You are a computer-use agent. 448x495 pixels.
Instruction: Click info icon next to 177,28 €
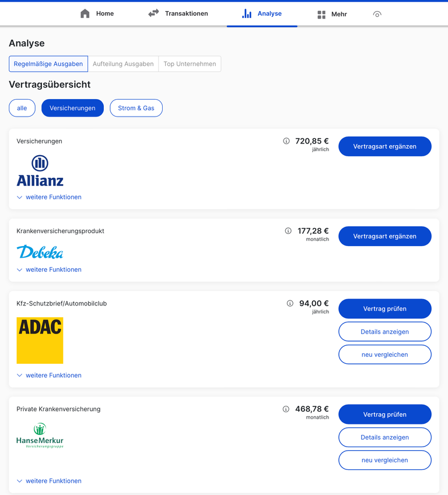pos(288,231)
